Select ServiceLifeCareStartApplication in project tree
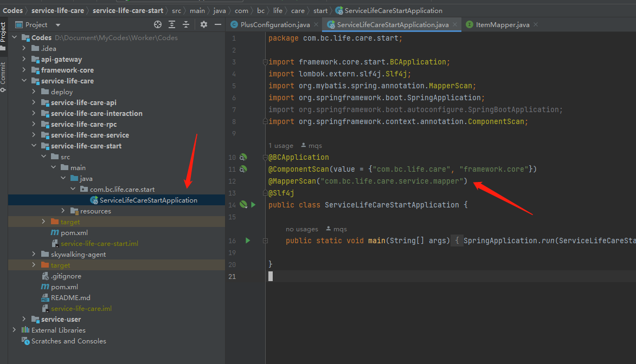Screen dimensions: 636x364 click(117, 200)
